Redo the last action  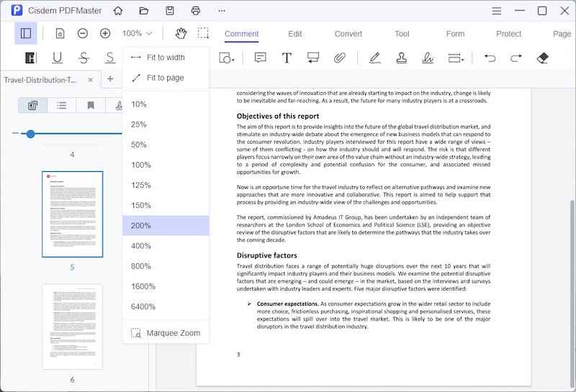(516, 58)
